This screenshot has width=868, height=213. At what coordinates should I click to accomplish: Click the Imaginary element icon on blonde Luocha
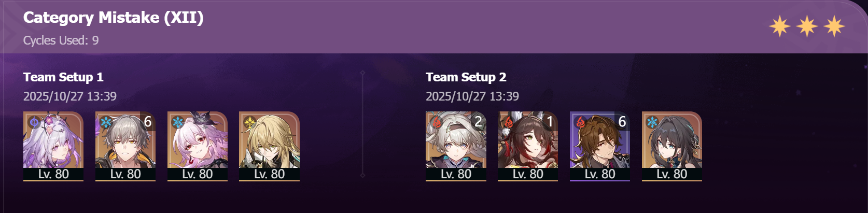coord(250,122)
